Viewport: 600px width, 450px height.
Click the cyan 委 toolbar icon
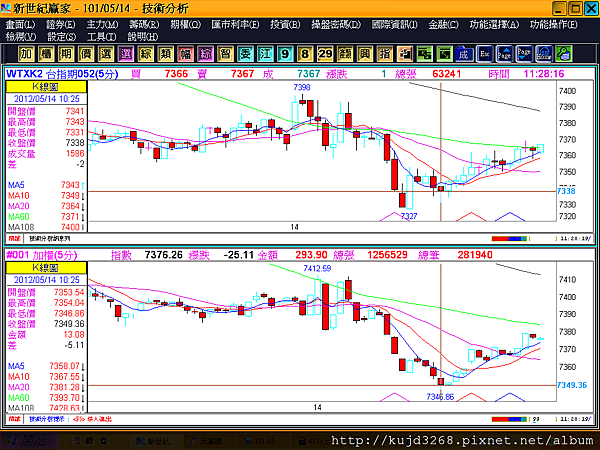(x=245, y=54)
